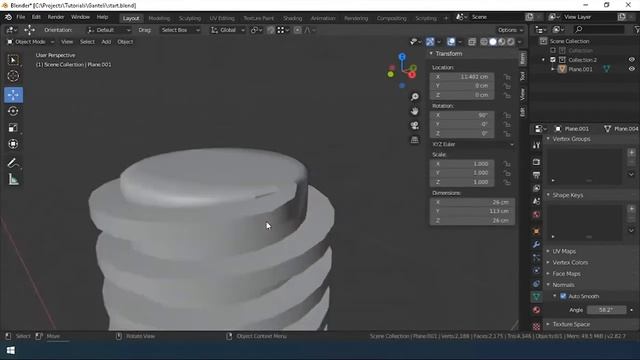Hide Collection 2 with its eye icon
This screenshot has height=360, width=640.
click(631, 60)
